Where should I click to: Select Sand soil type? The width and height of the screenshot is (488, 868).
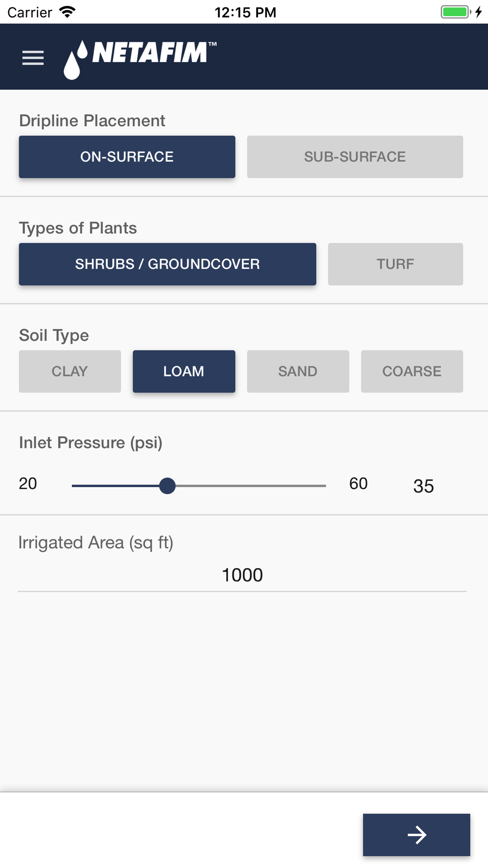[298, 372]
